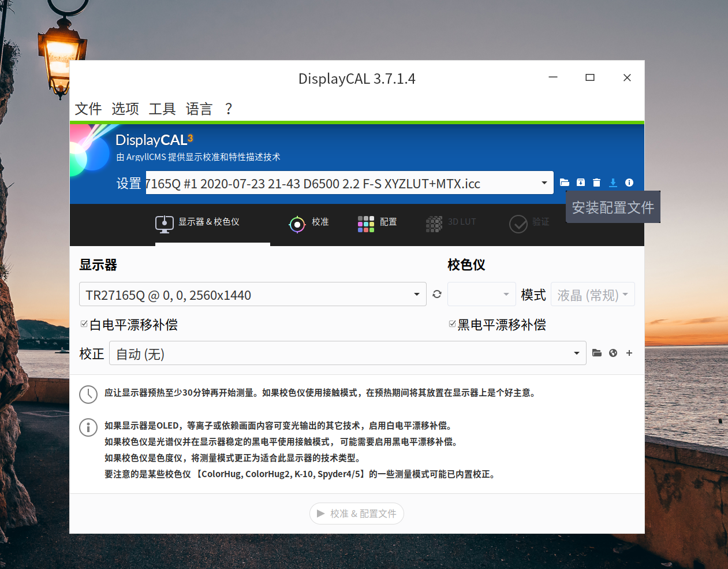Expand the 模式 液晶 (常规) dropdown
Viewport: 728px width, 569px height.
pyautogui.click(x=593, y=294)
